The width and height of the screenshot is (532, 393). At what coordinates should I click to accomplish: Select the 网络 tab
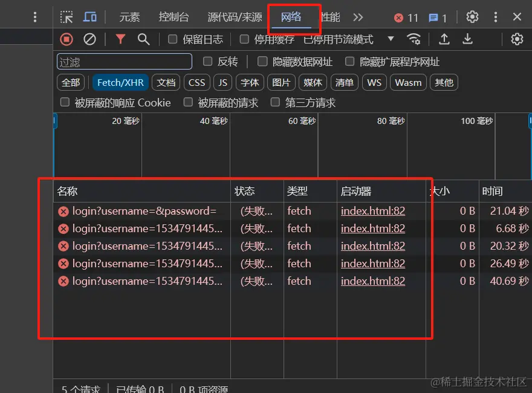291,17
